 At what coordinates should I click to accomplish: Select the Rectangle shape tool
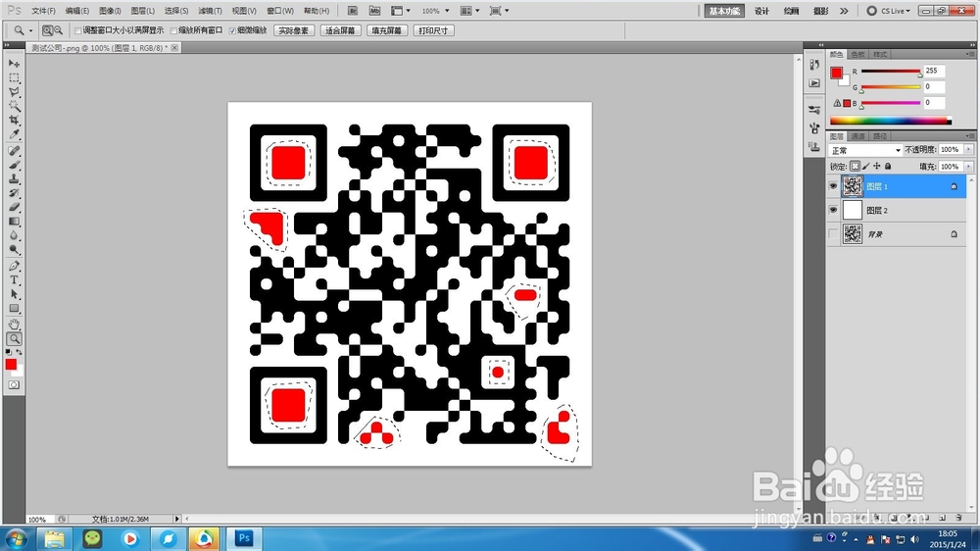(x=14, y=308)
